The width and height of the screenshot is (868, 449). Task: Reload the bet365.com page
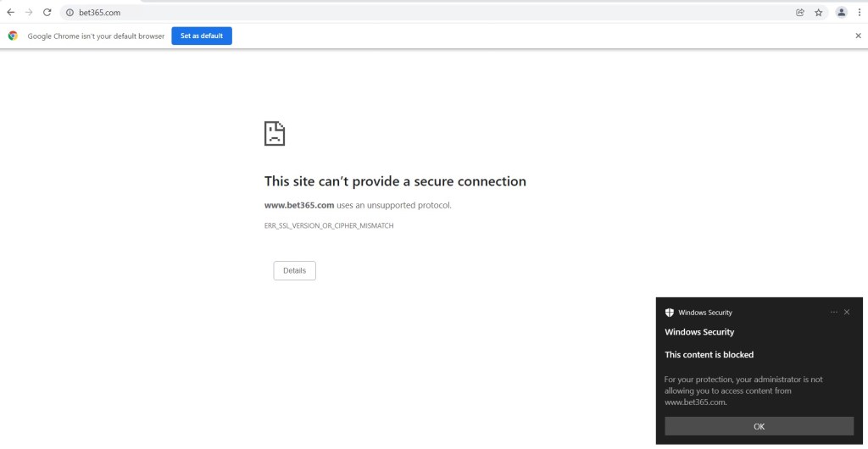click(x=47, y=13)
